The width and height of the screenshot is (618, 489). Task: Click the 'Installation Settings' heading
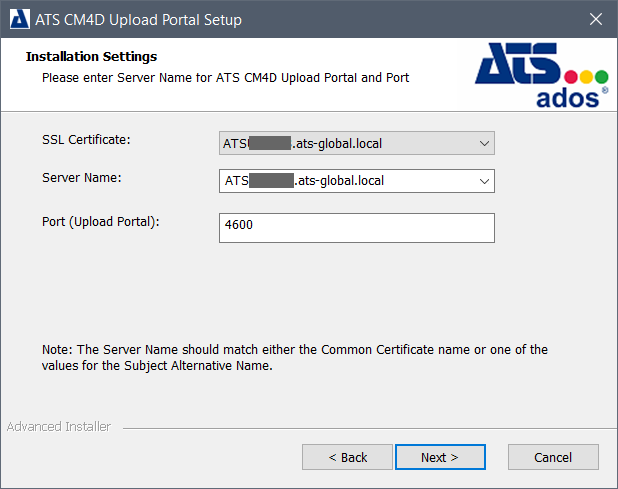91,57
